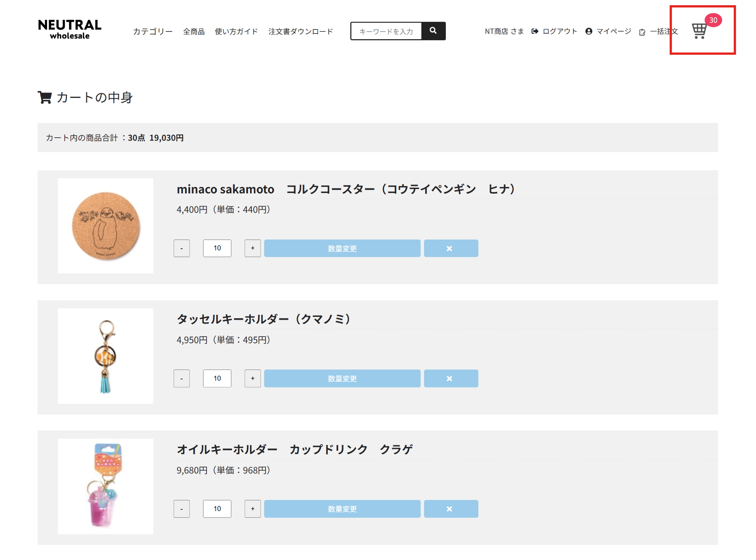Open the oil keyholder cup drink thumbnail

(105, 486)
